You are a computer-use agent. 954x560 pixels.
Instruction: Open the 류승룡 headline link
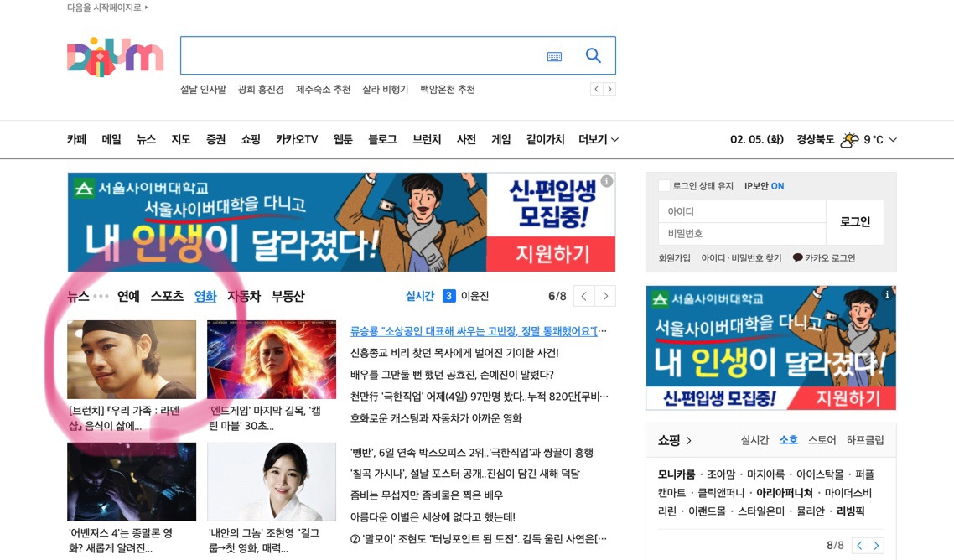[x=478, y=331]
